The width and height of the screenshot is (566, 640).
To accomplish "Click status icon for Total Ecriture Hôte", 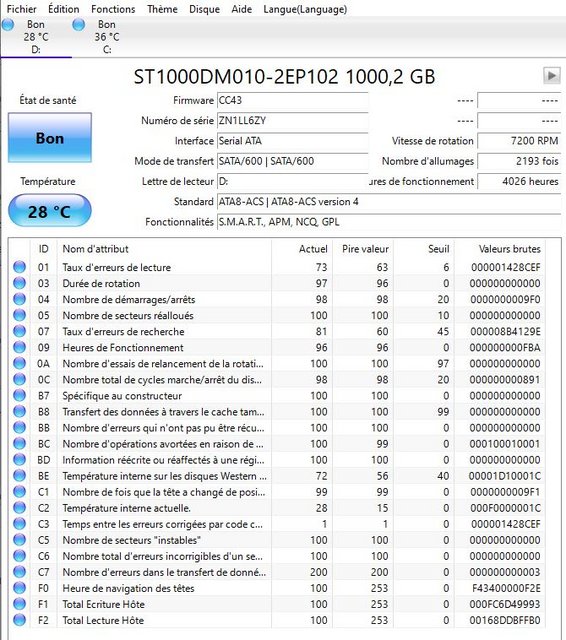I will pos(19,604).
